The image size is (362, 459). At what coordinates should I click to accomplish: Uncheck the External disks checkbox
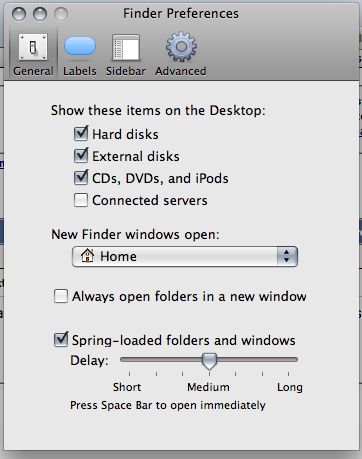(81, 156)
